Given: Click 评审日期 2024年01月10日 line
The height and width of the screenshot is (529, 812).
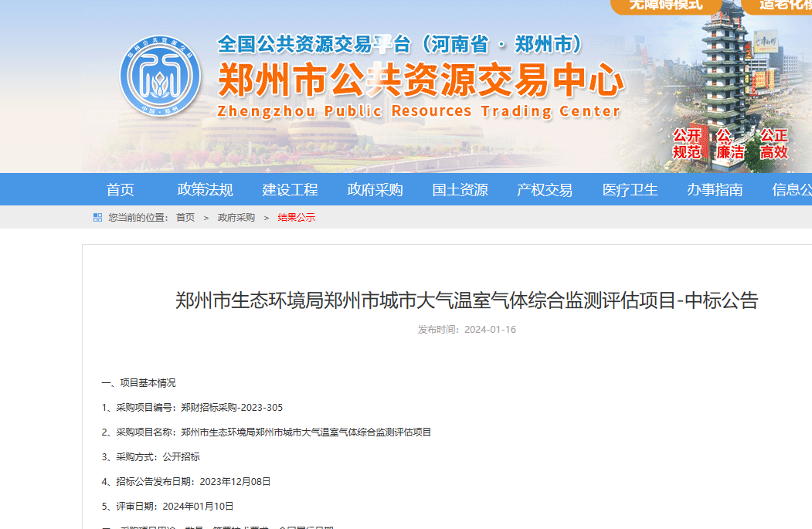Looking at the screenshot, I should tap(168, 507).
